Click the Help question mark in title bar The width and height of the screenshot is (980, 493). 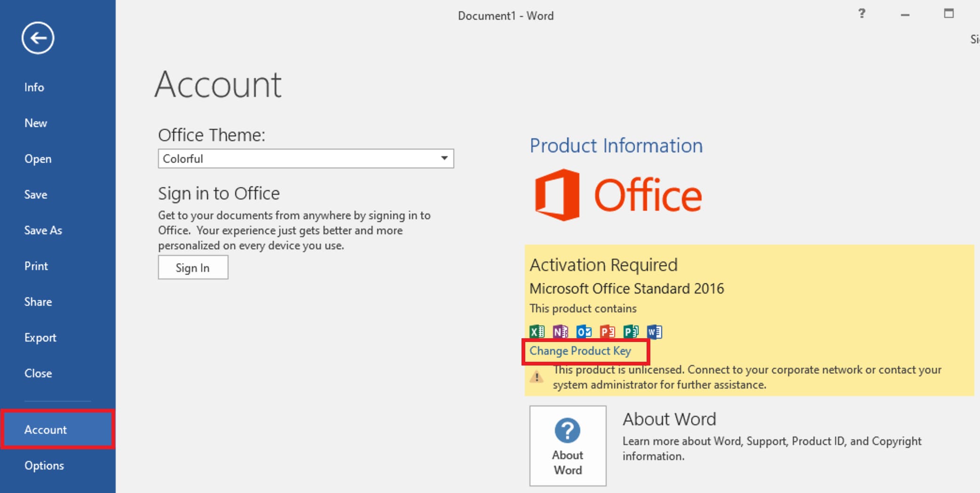click(x=861, y=14)
